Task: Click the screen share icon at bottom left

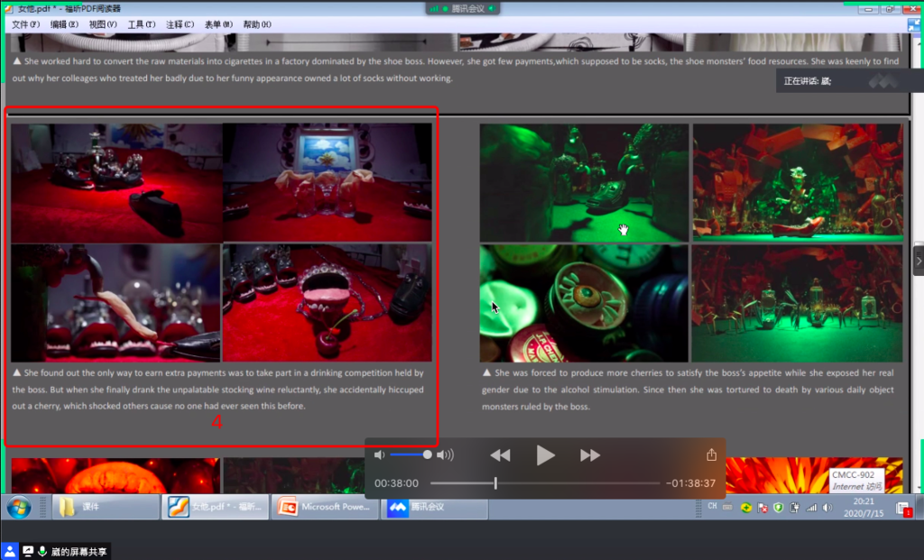Action: pos(28,551)
